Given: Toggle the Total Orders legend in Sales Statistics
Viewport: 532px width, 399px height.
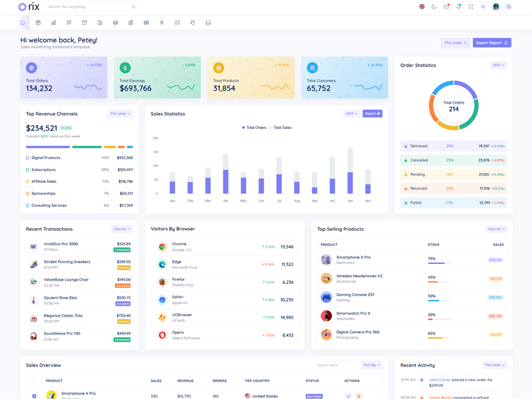Looking at the screenshot, I should (x=254, y=128).
